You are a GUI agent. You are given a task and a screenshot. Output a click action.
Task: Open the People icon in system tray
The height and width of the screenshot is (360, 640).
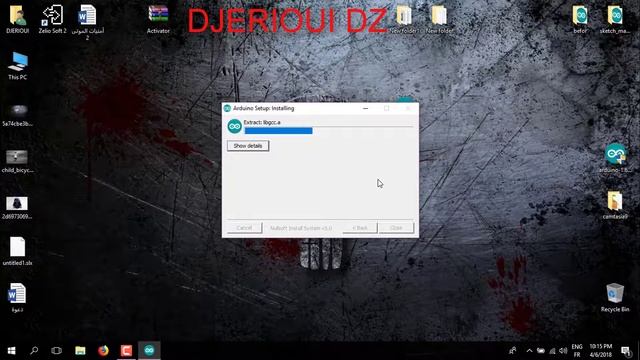point(513,351)
